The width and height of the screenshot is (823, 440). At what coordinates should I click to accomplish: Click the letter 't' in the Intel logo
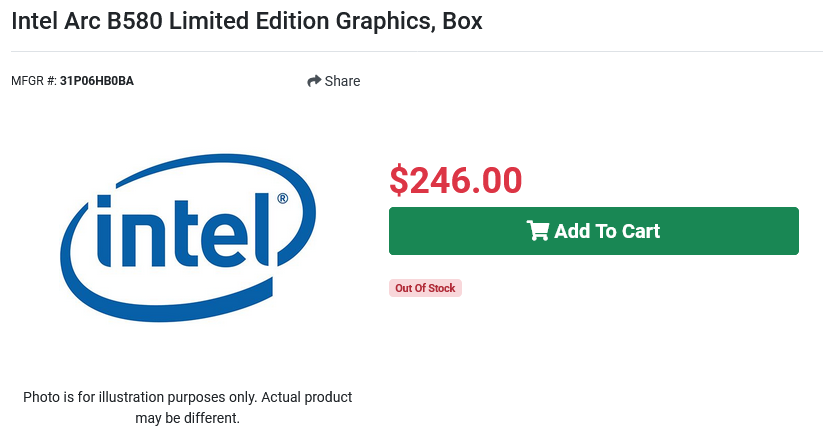(x=184, y=232)
